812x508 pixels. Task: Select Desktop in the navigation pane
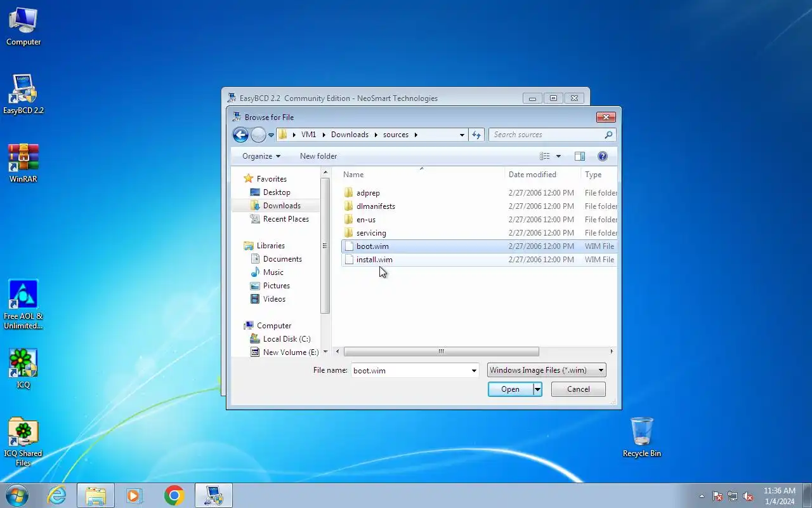pyautogui.click(x=277, y=192)
